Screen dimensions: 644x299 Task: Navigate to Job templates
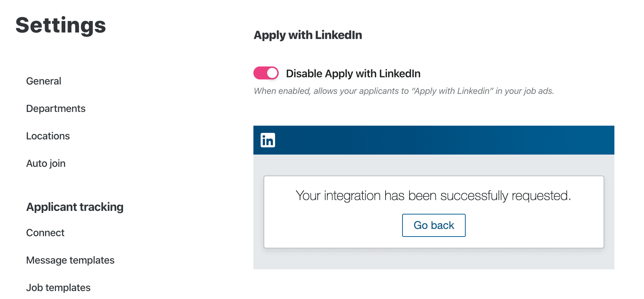[x=58, y=287]
